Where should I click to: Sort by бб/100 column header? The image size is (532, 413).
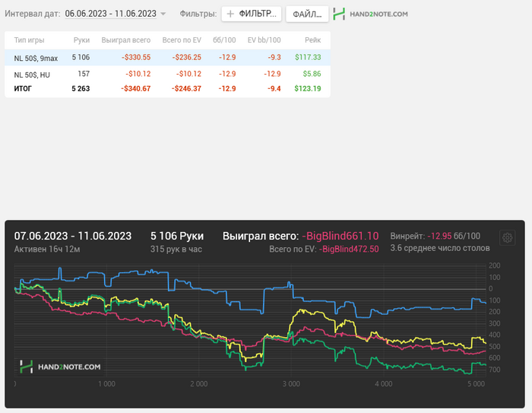coord(224,40)
